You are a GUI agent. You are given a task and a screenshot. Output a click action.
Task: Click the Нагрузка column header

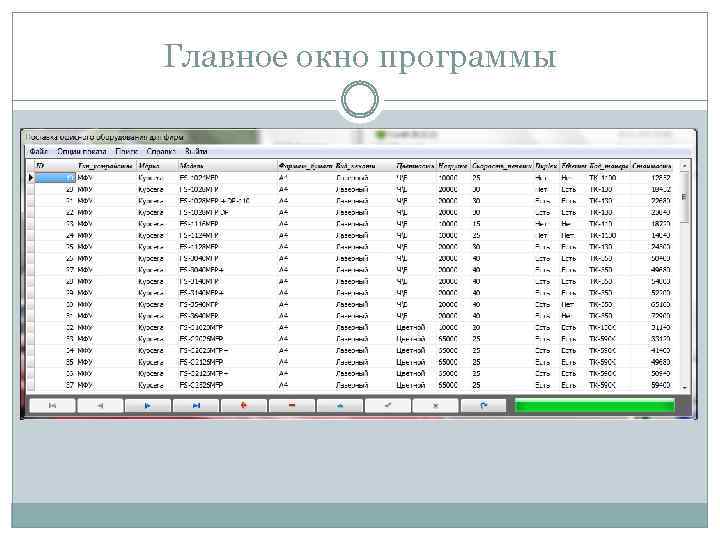tap(453, 165)
